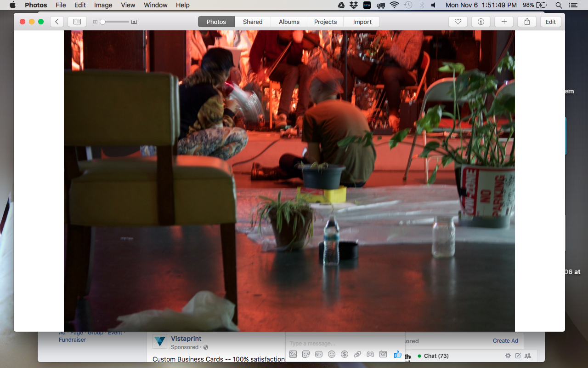Image resolution: width=588 pixels, height=368 pixels.
Task: Open the Photos application menu
Action: (x=36, y=5)
